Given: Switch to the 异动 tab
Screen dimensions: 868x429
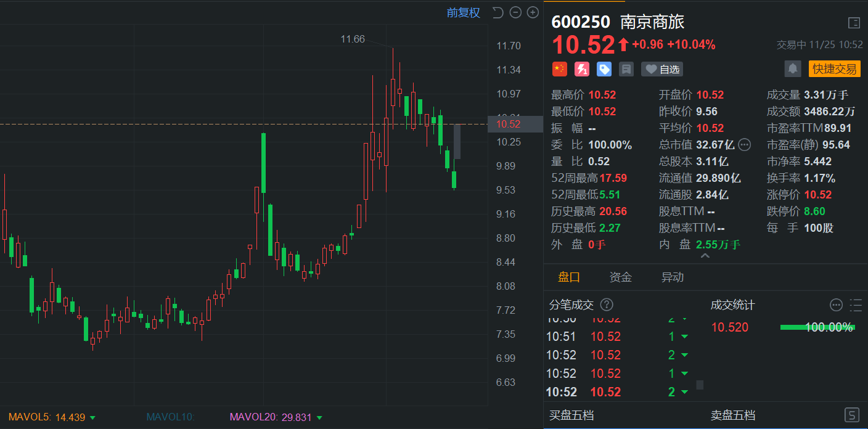Looking at the screenshot, I should [x=673, y=277].
